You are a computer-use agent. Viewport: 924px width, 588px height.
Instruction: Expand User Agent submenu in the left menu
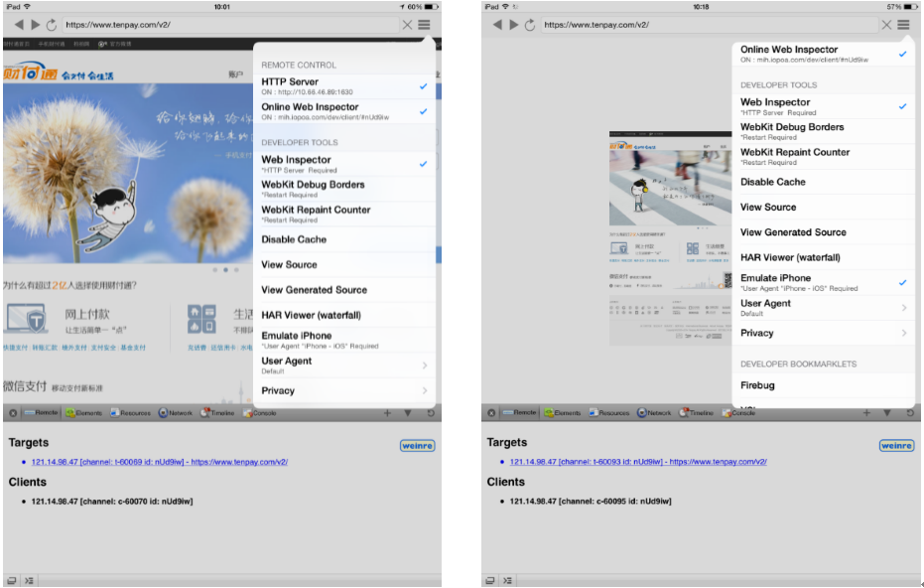[340, 366]
